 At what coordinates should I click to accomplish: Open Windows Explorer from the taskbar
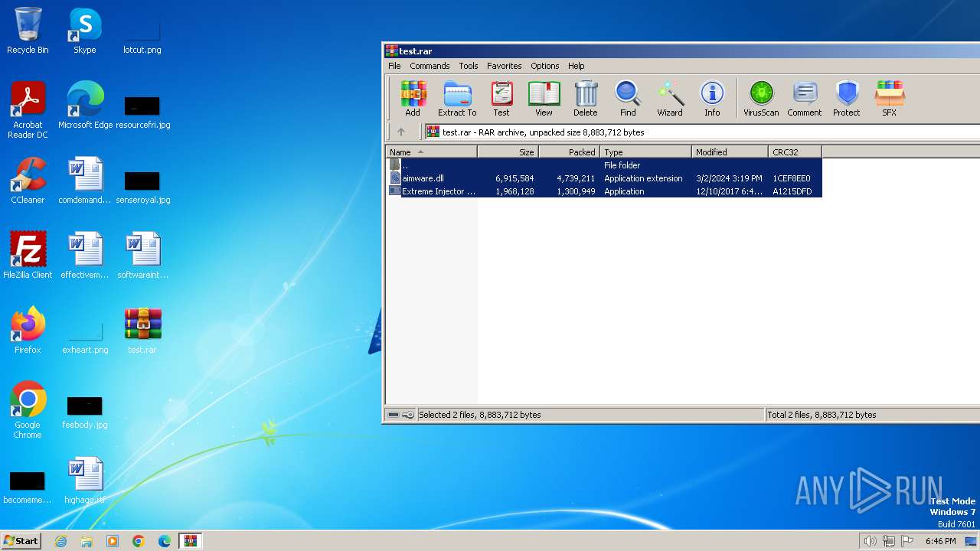[87, 541]
